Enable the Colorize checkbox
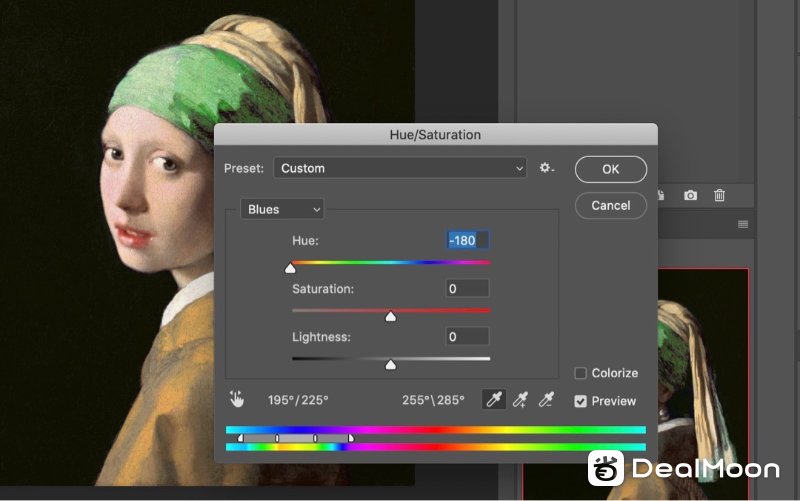Screen dimensions: 800x501 (581, 373)
